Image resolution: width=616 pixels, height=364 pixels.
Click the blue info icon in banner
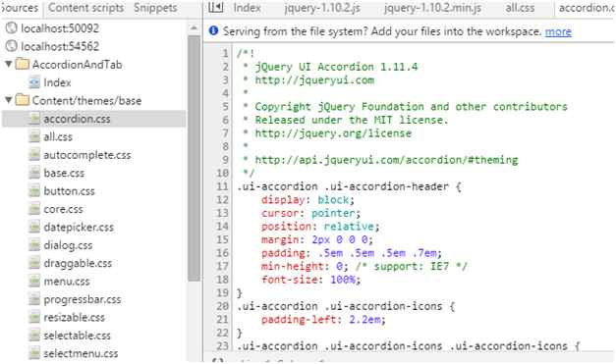point(213,30)
